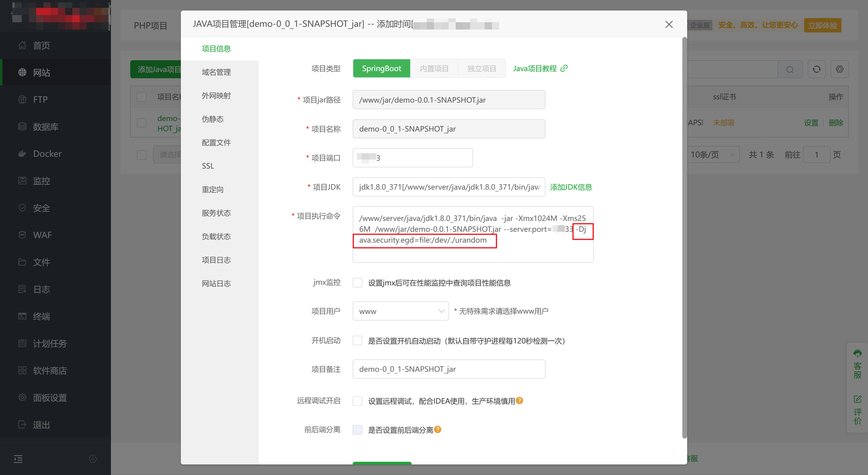The width and height of the screenshot is (868, 475).
Task: Click the search magnifier icon
Action: (x=790, y=69)
